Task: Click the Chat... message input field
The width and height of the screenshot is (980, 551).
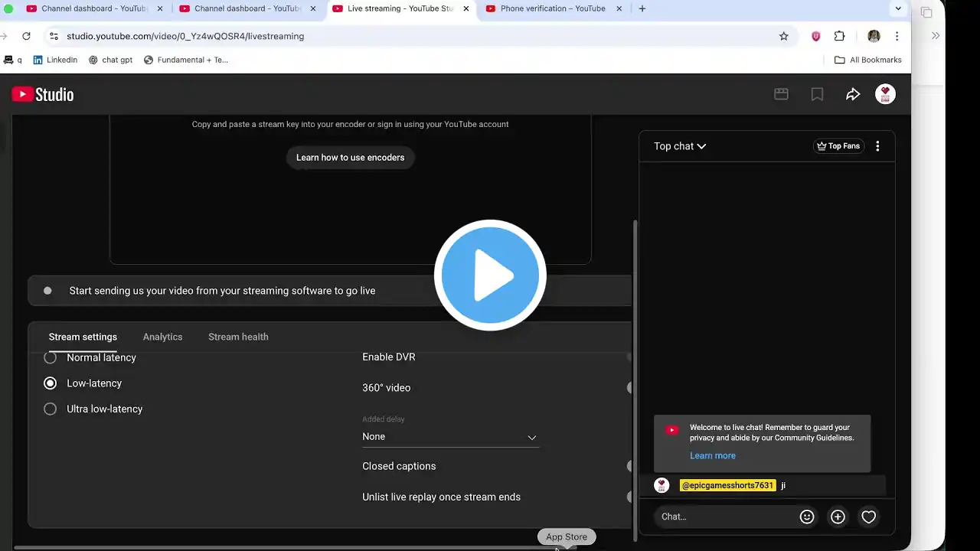Action: [x=727, y=517]
